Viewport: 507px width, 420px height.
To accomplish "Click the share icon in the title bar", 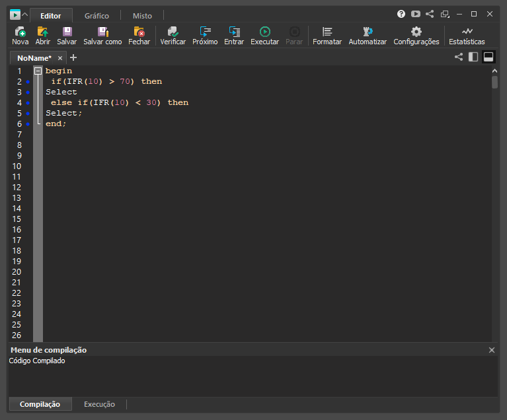I will click(430, 14).
